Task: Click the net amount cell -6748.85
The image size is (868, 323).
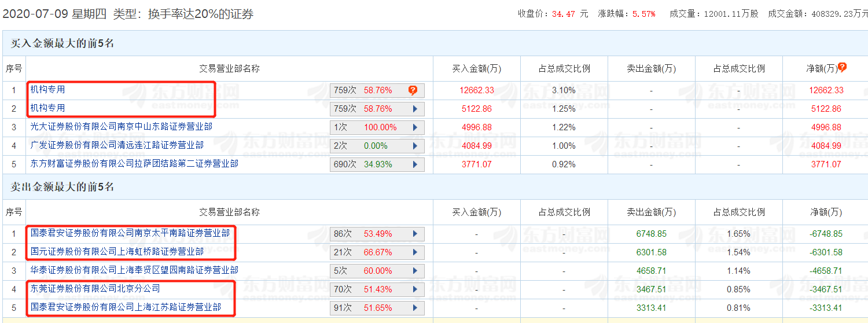Action: (x=825, y=234)
